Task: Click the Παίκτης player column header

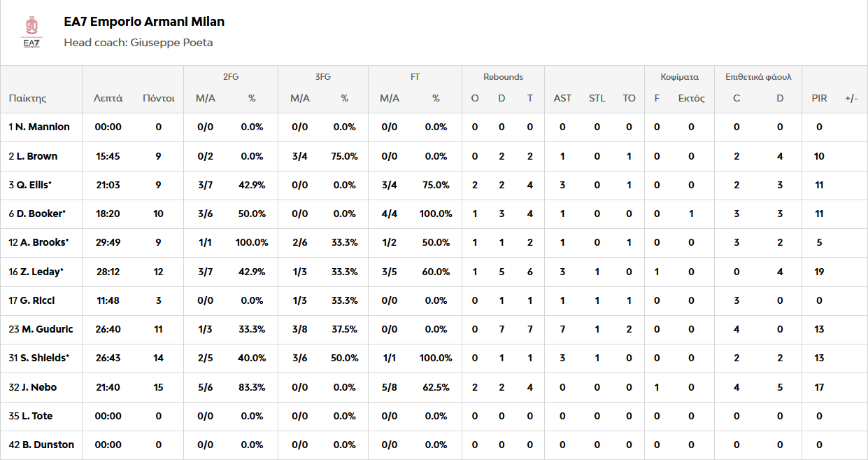Action: (x=27, y=99)
